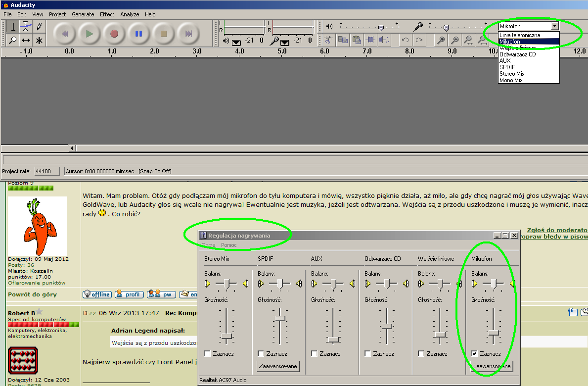Uncheck Zaznacz under Mikrofon
This screenshot has height=386, width=588.
pyautogui.click(x=474, y=353)
